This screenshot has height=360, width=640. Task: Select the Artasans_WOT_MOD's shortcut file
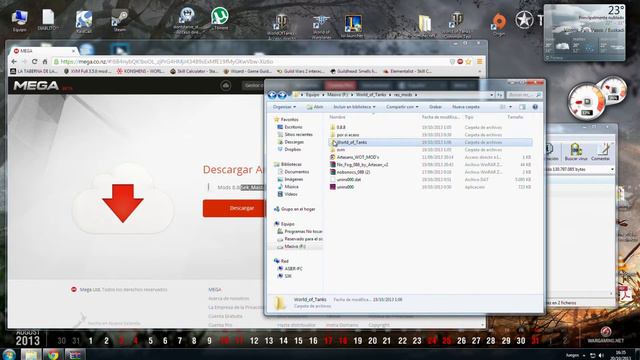point(431,157)
